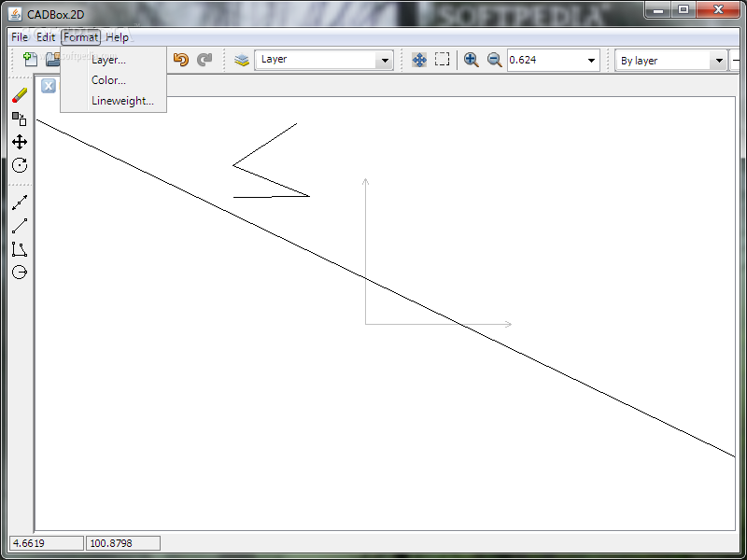The height and width of the screenshot is (560, 747).
Task: Select the Eraser tool in the left toolbar
Action: tap(20, 95)
